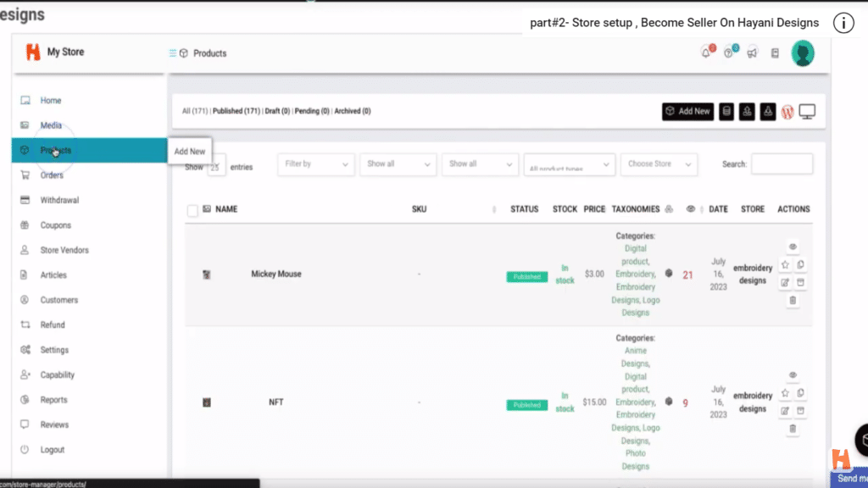Click the monitor screen icon in the toolbar

[x=807, y=112]
